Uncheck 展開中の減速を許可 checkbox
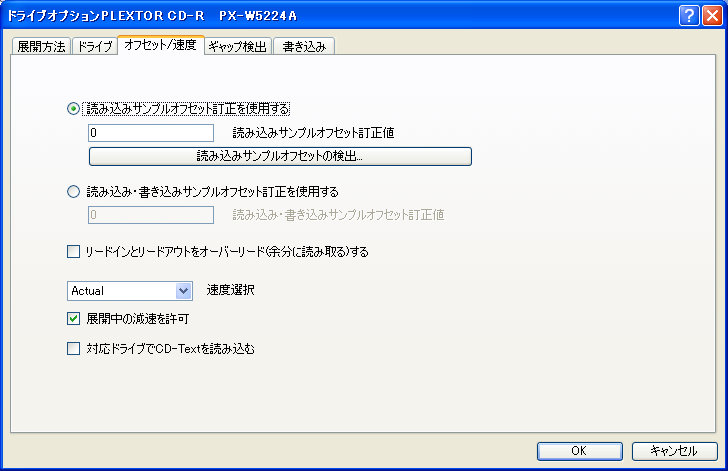The height and width of the screenshot is (471, 728). coord(73,319)
